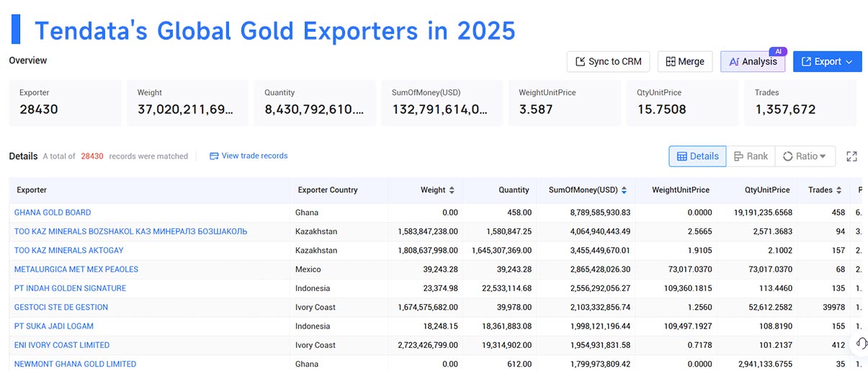Click the SumOfMoney(USD) overview card
Image resolution: width=868 pixels, height=371 pixels.
pyautogui.click(x=442, y=102)
